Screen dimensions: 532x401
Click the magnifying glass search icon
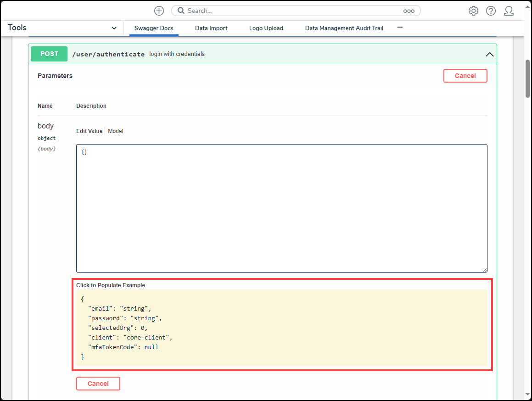181,11
